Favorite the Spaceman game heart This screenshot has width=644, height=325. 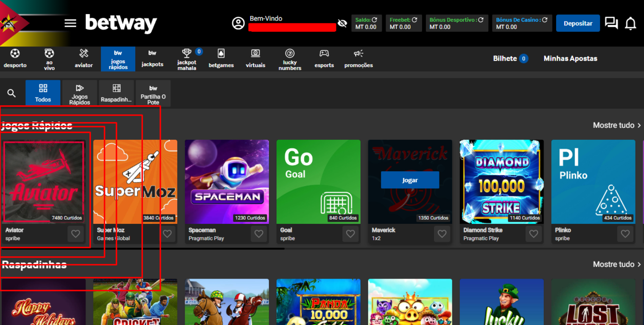pyautogui.click(x=259, y=234)
